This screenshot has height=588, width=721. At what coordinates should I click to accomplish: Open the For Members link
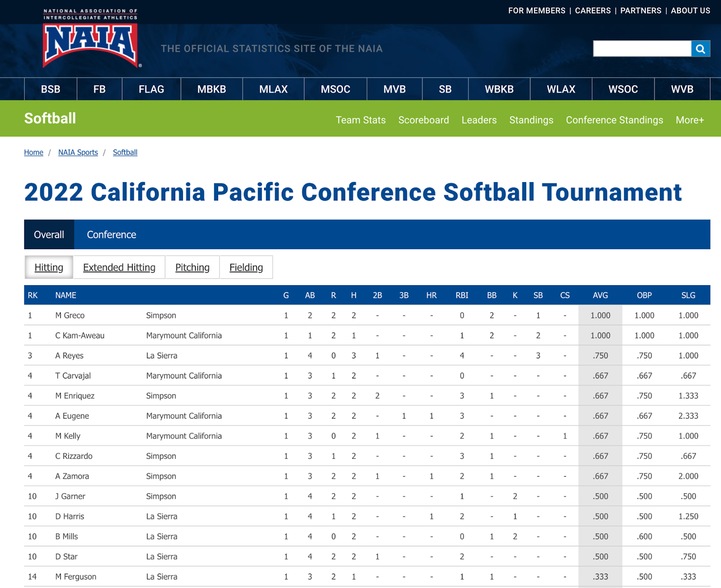(x=536, y=10)
